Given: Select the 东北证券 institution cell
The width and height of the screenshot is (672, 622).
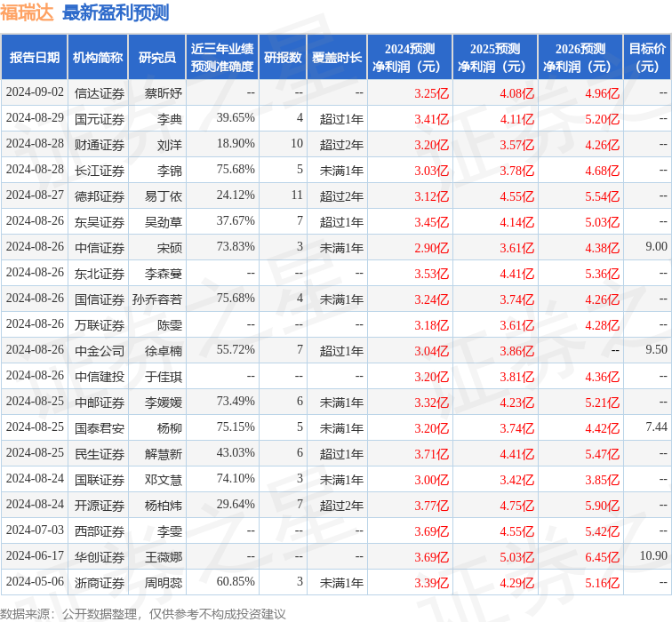Looking at the screenshot, I should [100, 274].
